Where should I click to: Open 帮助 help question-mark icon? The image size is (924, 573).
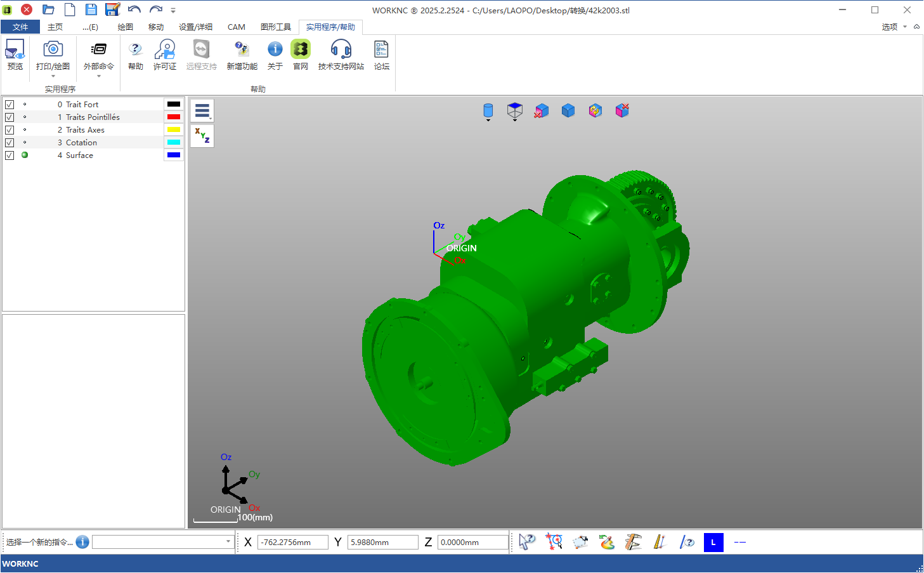(x=135, y=49)
